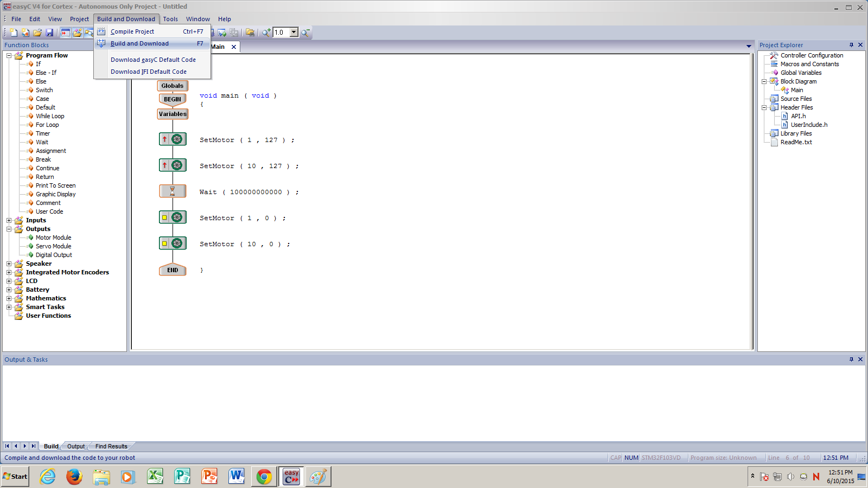The width and height of the screenshot is (868, 488).
Task: Choose Compile Project from the menu
Action: pos(152,31)
